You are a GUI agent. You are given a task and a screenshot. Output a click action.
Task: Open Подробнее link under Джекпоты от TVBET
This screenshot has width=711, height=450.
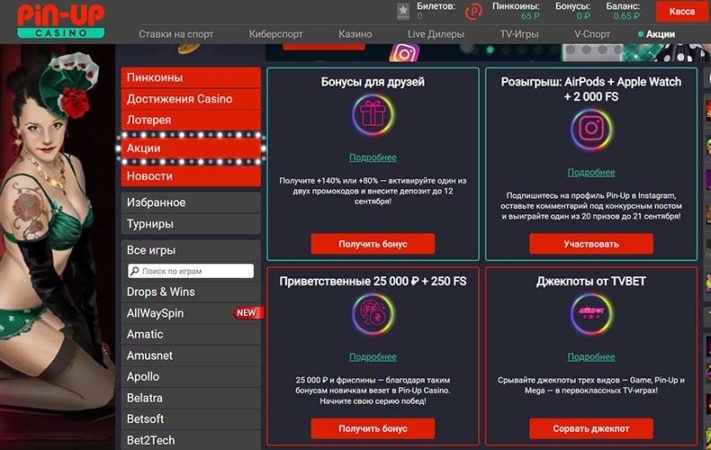(x=591, y=357)
